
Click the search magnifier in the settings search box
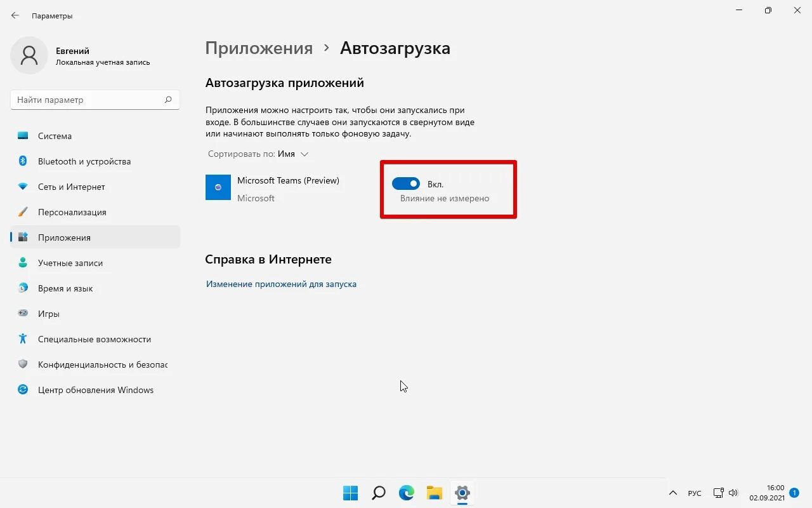pos(168,100)
